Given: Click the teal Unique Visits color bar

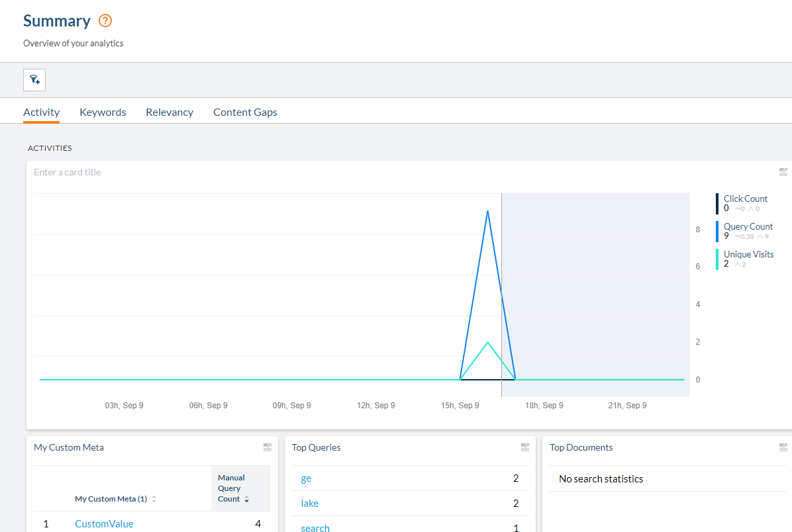Looking at the screenshot, I should tap(717, 259).
